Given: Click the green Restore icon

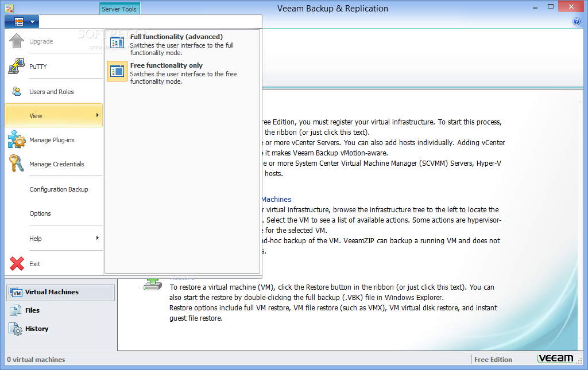Looking at the screenshot, I should click(153, 285).
